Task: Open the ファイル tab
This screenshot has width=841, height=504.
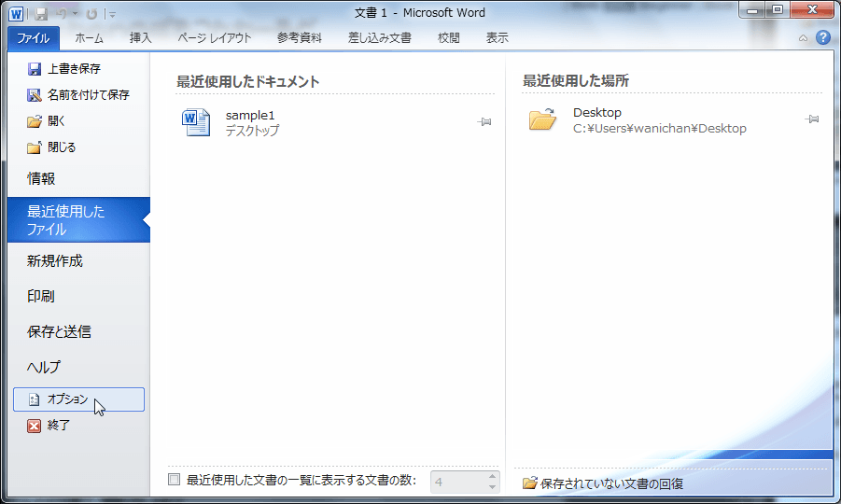Action: pos(34,38)
